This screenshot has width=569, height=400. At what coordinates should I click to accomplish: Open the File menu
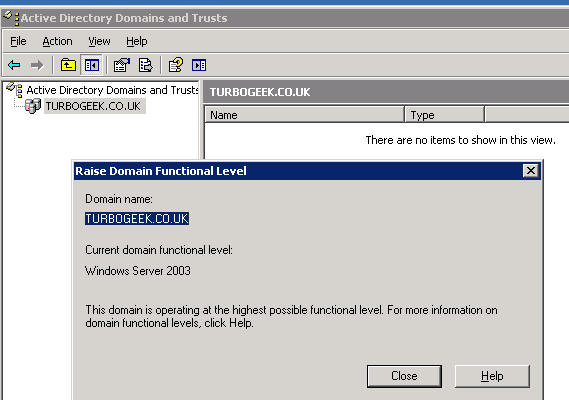click(18, 41)
